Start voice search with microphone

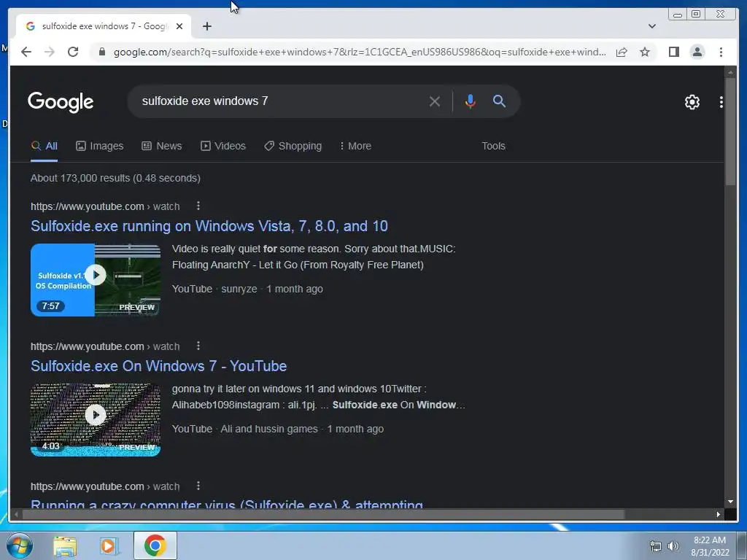click(471, 101)
